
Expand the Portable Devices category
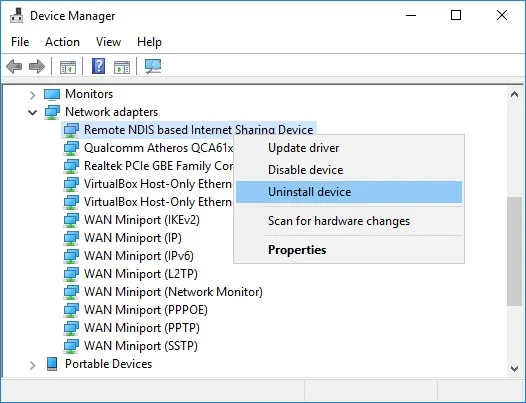33,365
